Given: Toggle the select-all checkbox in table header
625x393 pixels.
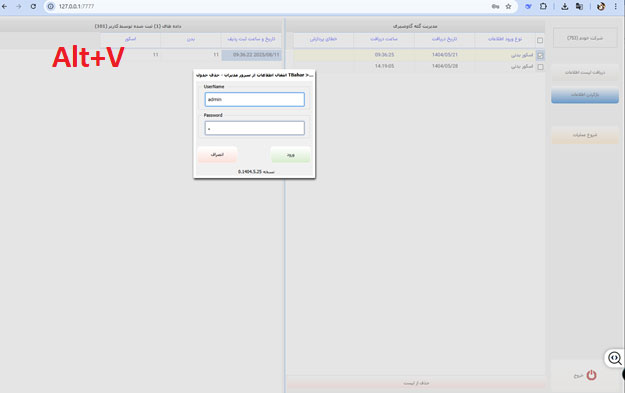Looking at the screenshot, I should point(540,40).
